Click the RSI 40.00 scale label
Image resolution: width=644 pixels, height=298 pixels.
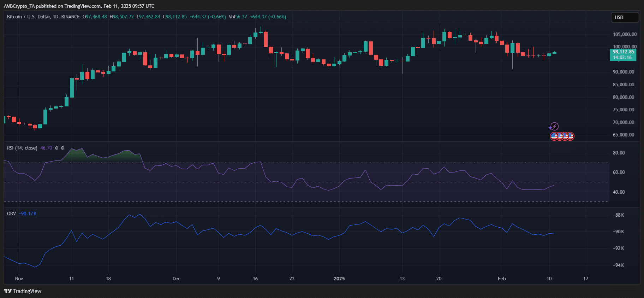(619, 192)
